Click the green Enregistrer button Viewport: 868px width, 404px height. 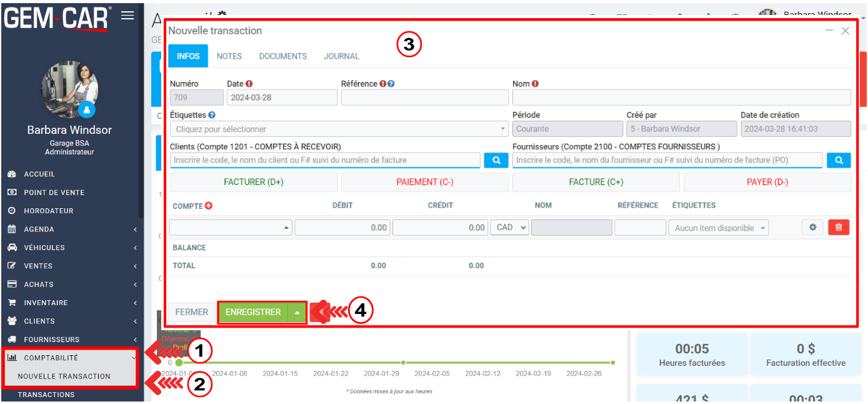click(x=253, y=312)
